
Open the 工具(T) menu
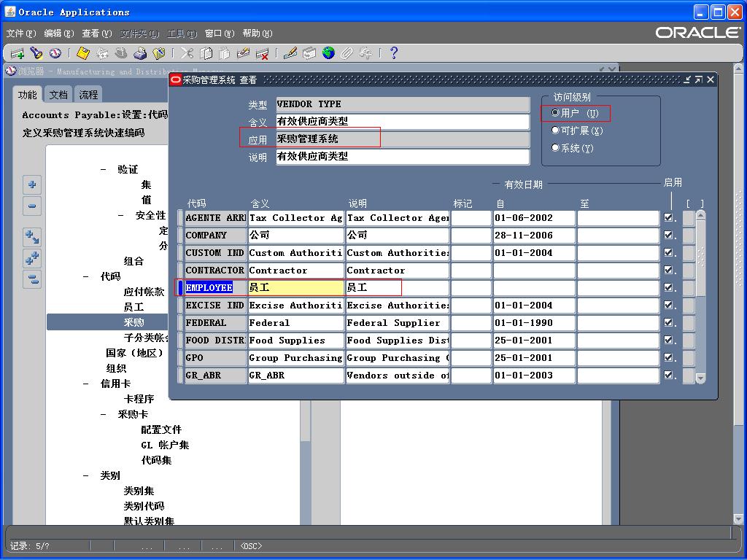[182, 34]
